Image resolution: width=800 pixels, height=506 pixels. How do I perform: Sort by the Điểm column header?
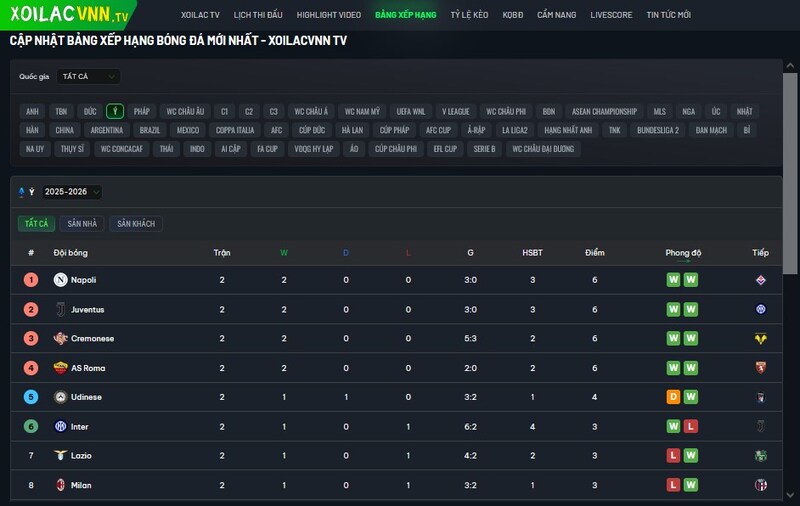point(595,252)
